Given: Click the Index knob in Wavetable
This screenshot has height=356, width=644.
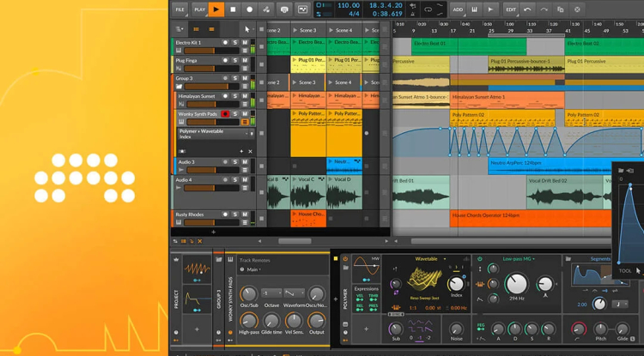Looking at the screenshot, I should (x=456, y=283).
